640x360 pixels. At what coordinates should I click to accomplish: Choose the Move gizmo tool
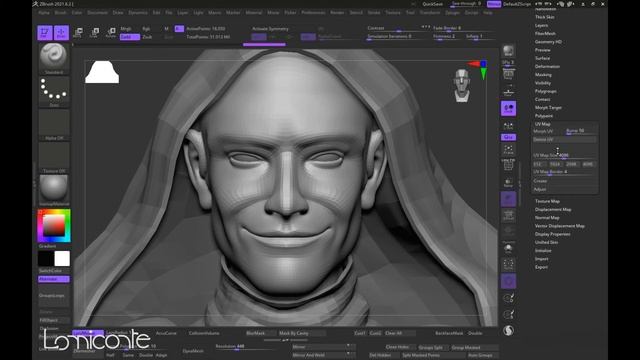(78, 33)
